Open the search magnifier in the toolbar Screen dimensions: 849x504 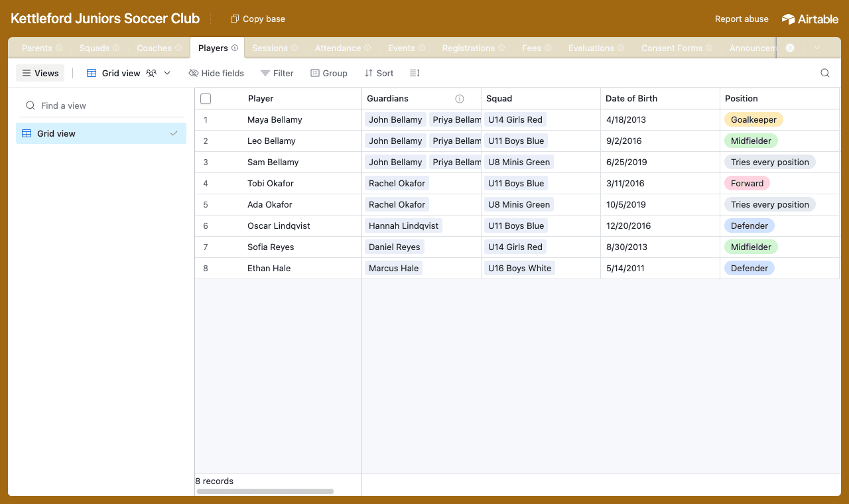[825, 73]
